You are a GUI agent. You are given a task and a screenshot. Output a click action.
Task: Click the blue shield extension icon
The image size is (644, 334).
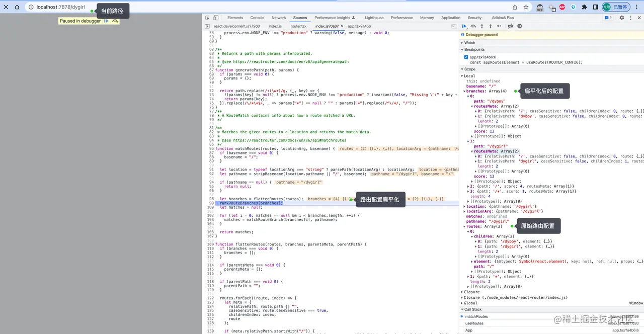pyautogui.click(x=573, y=7)
